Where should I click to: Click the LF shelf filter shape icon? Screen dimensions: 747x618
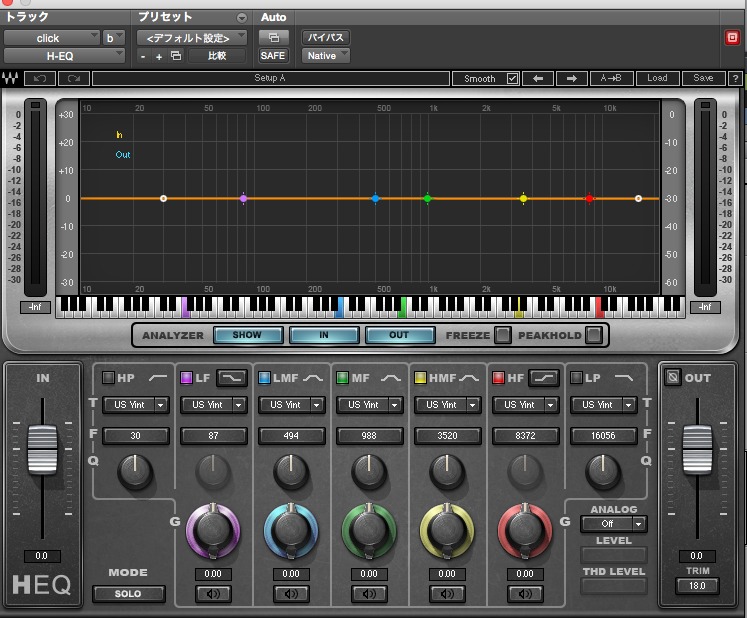[232, 377]
